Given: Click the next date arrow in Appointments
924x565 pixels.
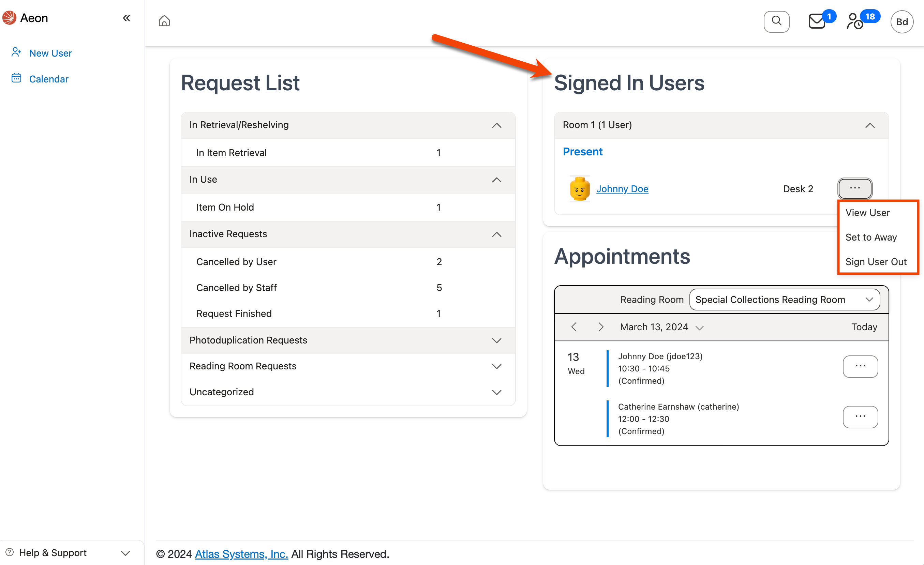Looking at the screenshot, I should pos(601,326).
